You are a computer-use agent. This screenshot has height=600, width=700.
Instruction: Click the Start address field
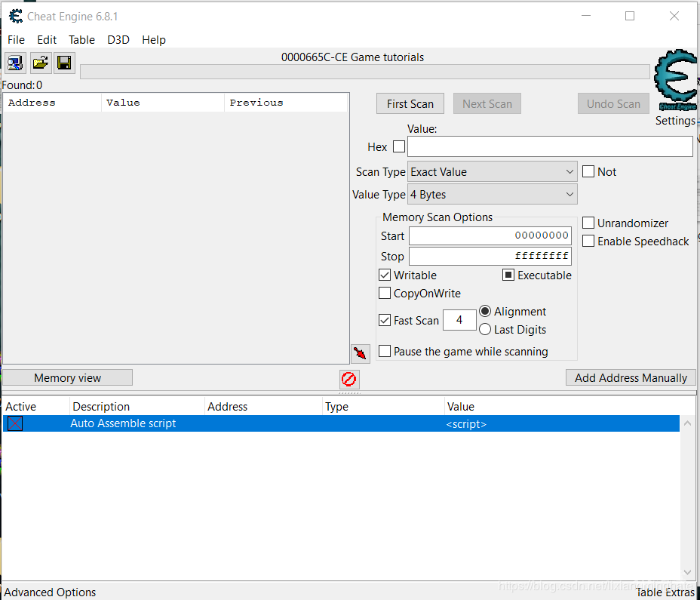coord(490,236)
